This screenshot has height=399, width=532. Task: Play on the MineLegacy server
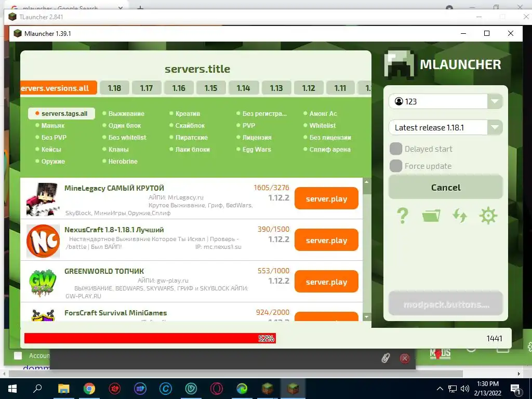[x=326, y=198]
